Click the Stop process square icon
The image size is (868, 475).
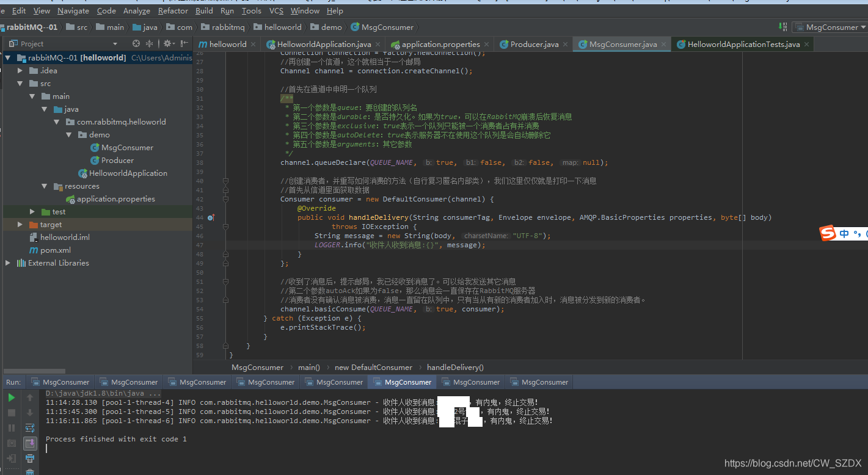12,413
